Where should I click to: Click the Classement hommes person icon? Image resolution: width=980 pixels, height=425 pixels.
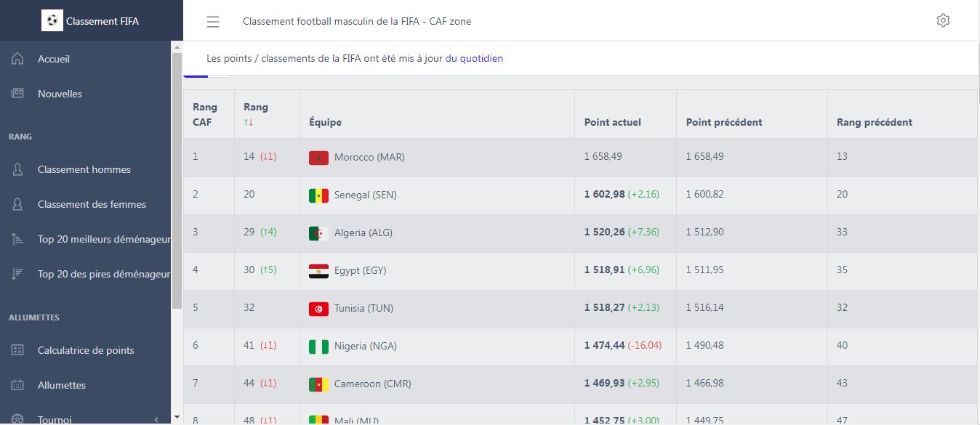coord(18,169)
